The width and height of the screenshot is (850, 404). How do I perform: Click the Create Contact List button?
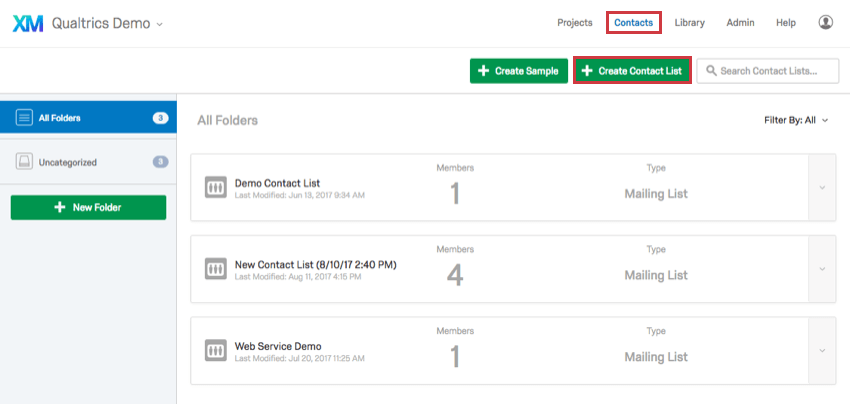click(x=632, y=71)
